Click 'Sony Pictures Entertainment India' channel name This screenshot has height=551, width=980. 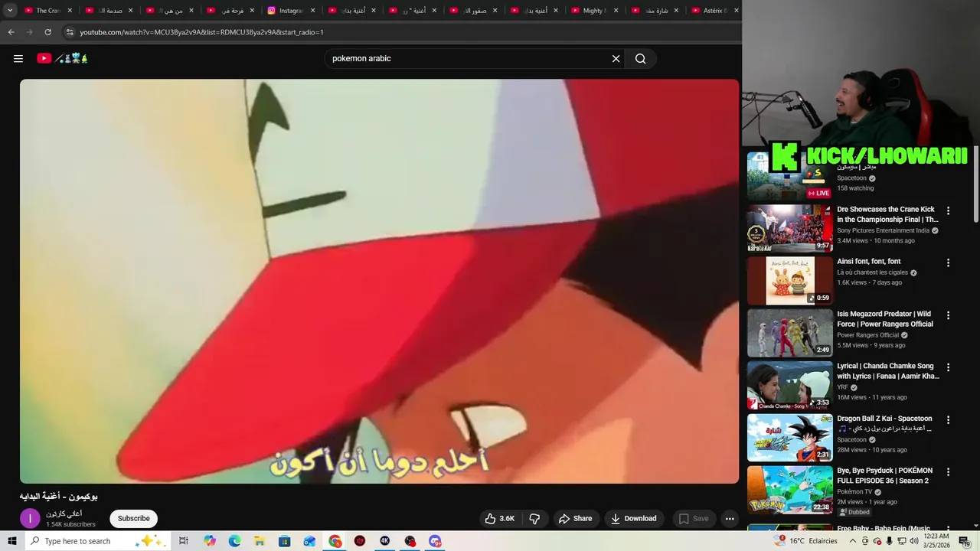click(884, 230)
